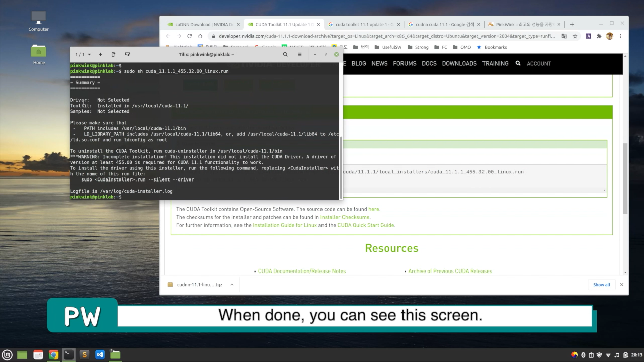The width and height of the screenshot is (644, 362).
Task: Launch Chrome from the taskbar
Action: [53, 354]
